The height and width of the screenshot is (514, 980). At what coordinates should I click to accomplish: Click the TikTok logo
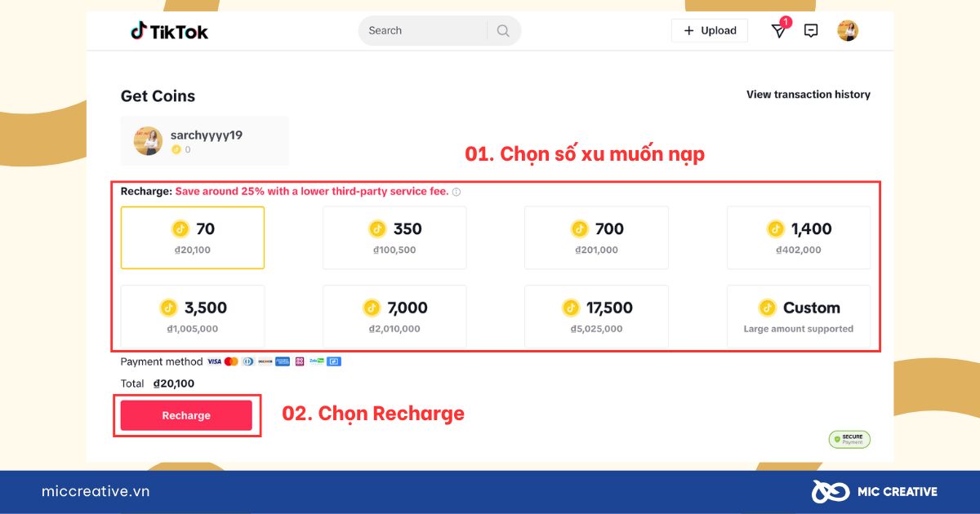tap(169, 31)
